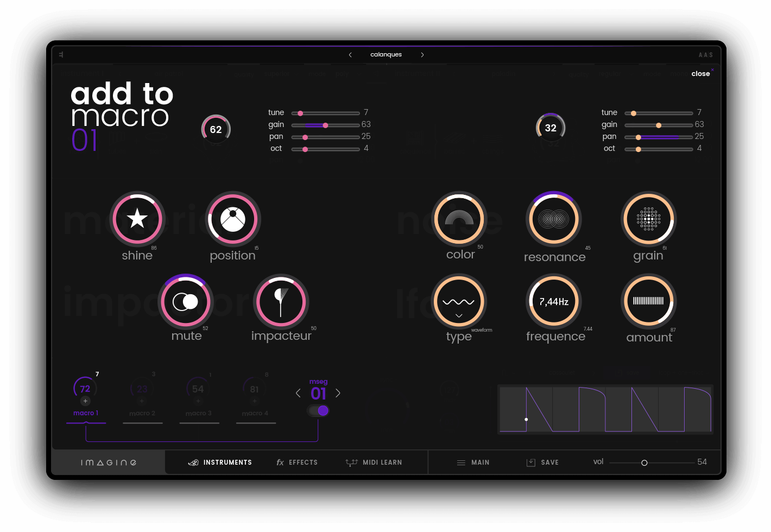The image size is (771, 532).
Task: Click the grain dots knob
Action: click(648, 219)
